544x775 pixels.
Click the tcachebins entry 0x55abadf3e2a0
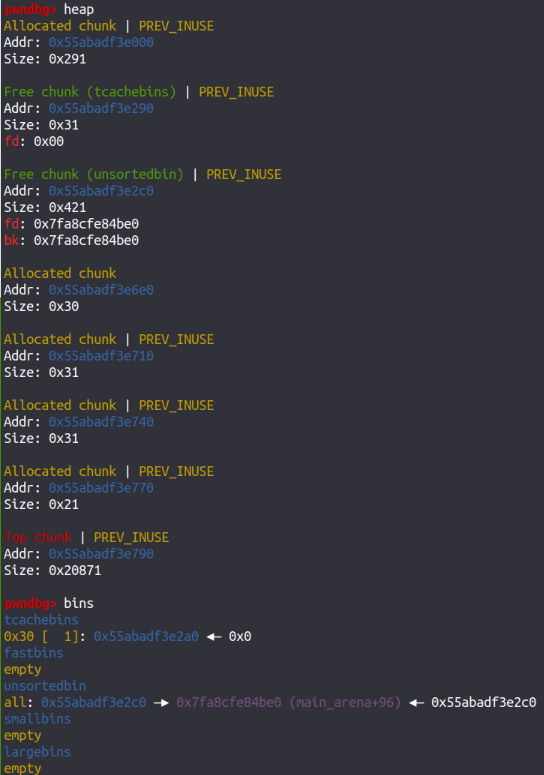point(146,636)
